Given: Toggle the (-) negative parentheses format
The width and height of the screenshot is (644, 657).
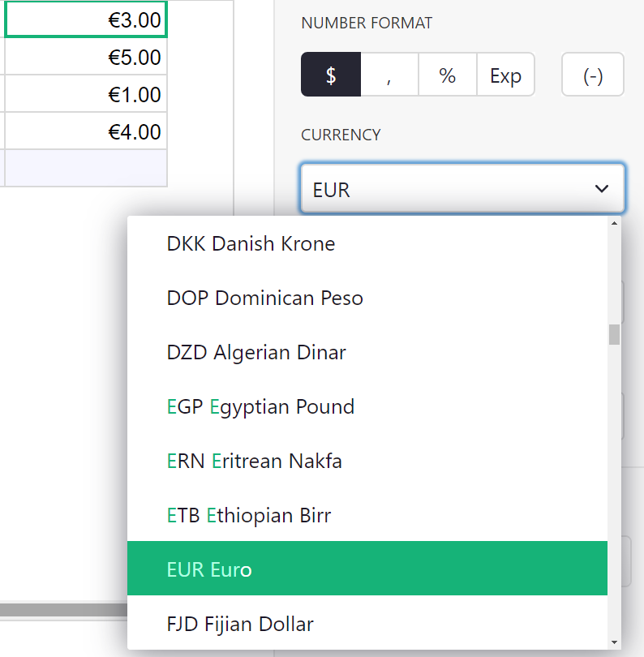Looking at the screenshot, I should click(593, 75).
